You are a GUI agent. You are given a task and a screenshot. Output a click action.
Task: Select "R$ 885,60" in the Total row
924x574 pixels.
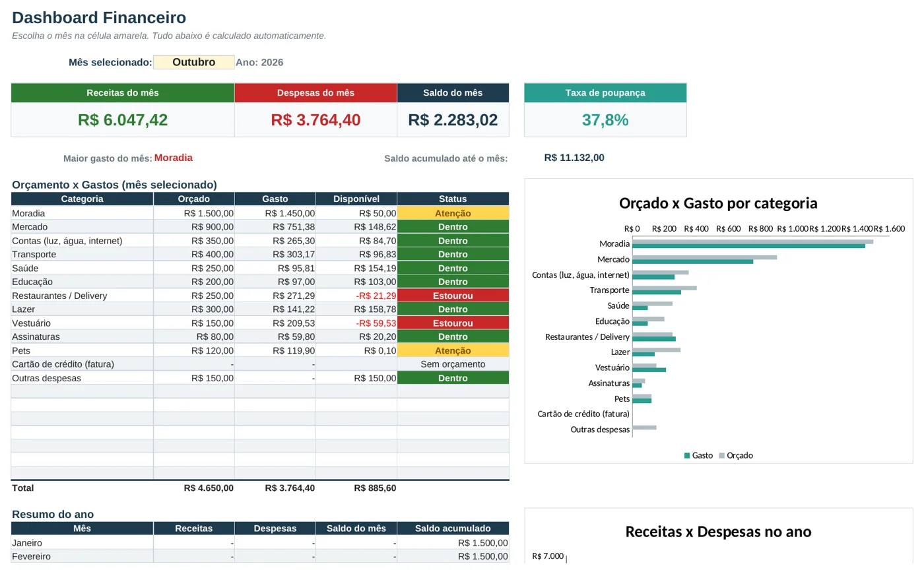(375, 488)
